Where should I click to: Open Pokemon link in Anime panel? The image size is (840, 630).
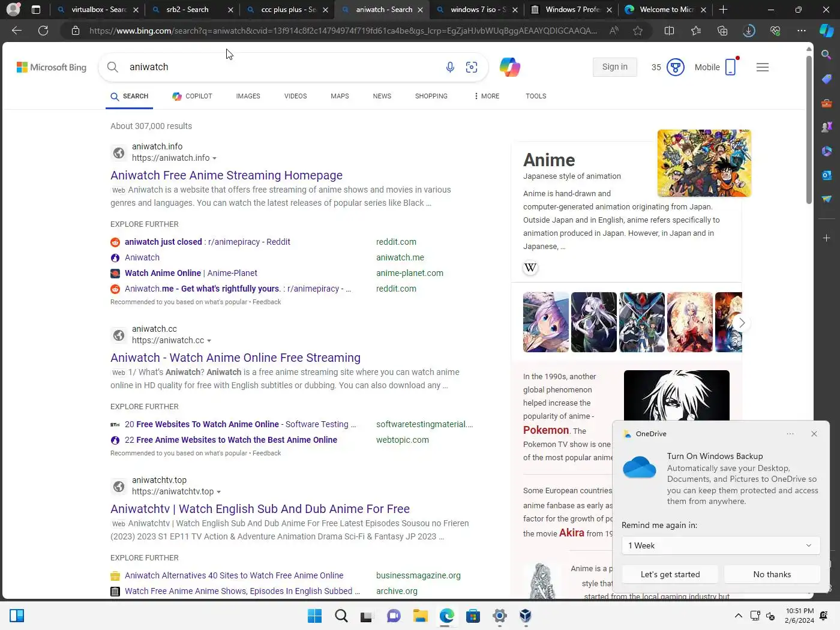coord(546,430)
